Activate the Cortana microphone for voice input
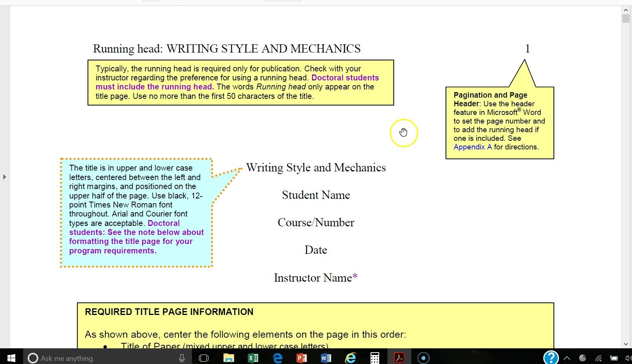 [181, 357]
